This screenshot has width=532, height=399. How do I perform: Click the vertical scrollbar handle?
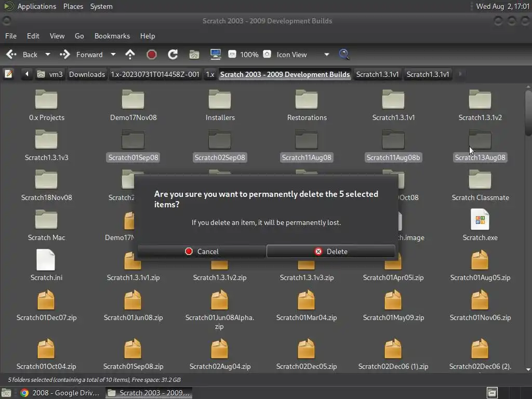click(x=528, y=114)
